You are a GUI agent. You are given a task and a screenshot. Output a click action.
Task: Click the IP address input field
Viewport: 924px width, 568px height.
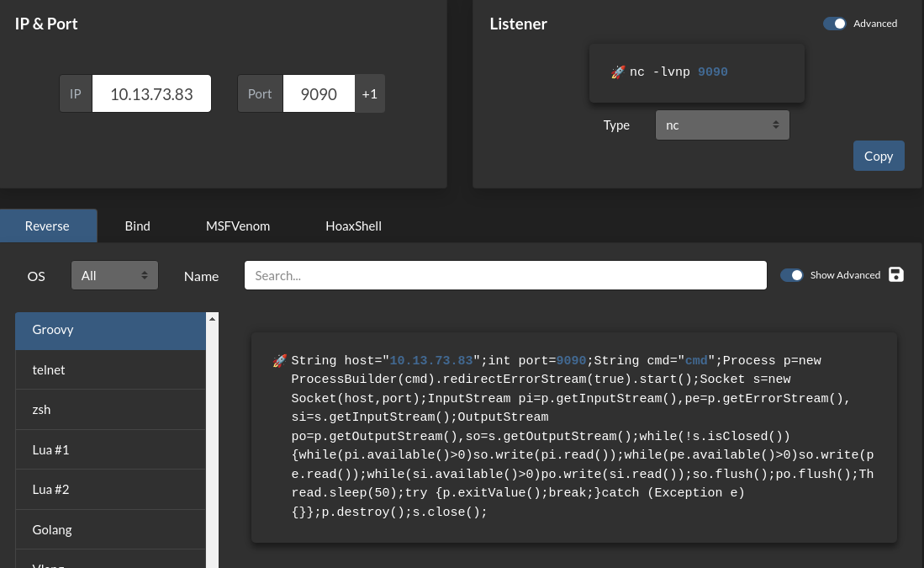[151, 93]
